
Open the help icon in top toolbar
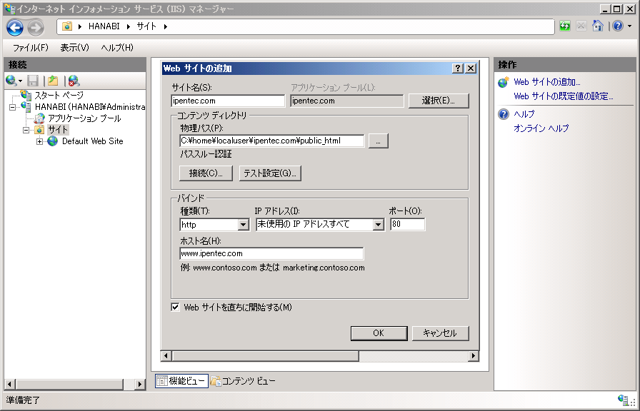pos(618,26)
